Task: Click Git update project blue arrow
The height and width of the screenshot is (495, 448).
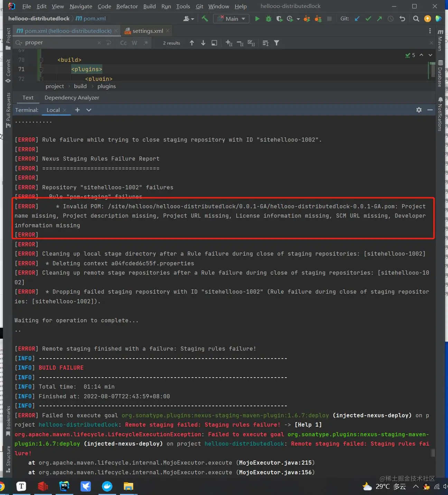Action: [x=357, y=19]
